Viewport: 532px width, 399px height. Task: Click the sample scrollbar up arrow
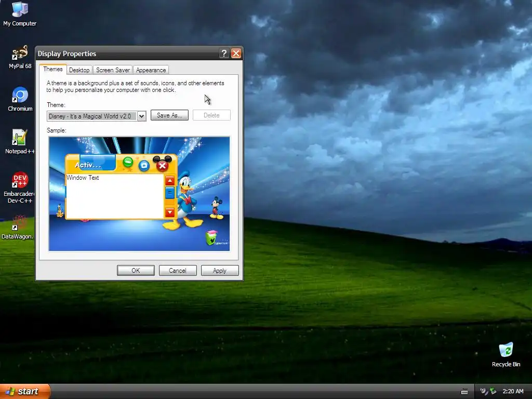pos(170,180)
